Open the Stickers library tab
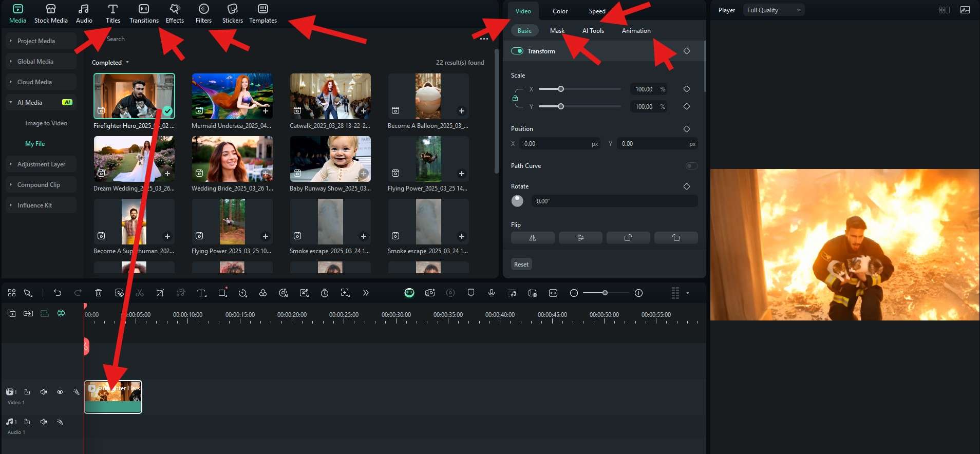 [x=232, y=14]
